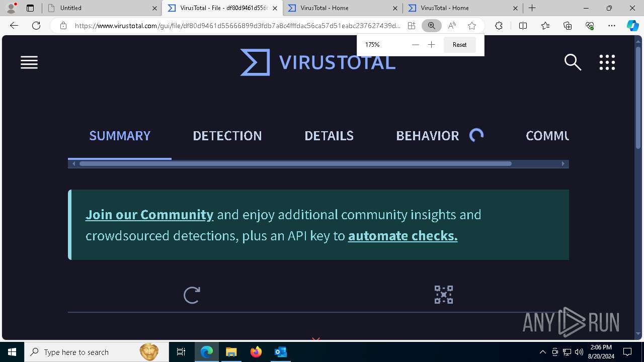Open the Windows Start menu

click(12, 352)
